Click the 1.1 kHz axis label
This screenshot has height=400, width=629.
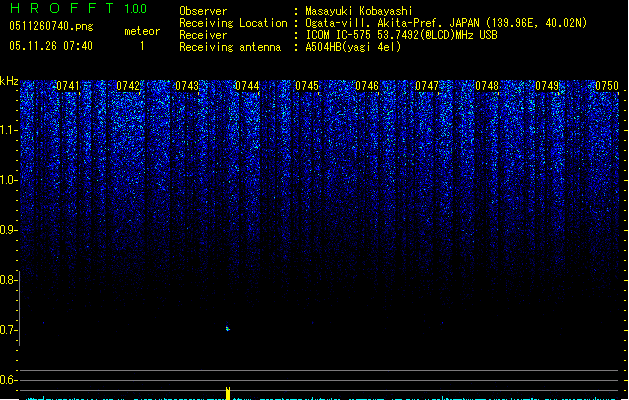(9, 130)
